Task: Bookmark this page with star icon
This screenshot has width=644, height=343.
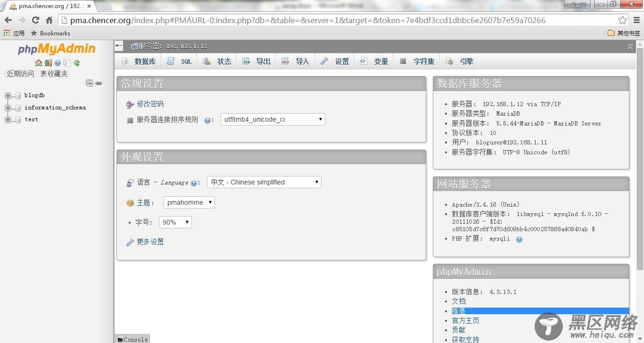Action: click(x=623, y=20)
